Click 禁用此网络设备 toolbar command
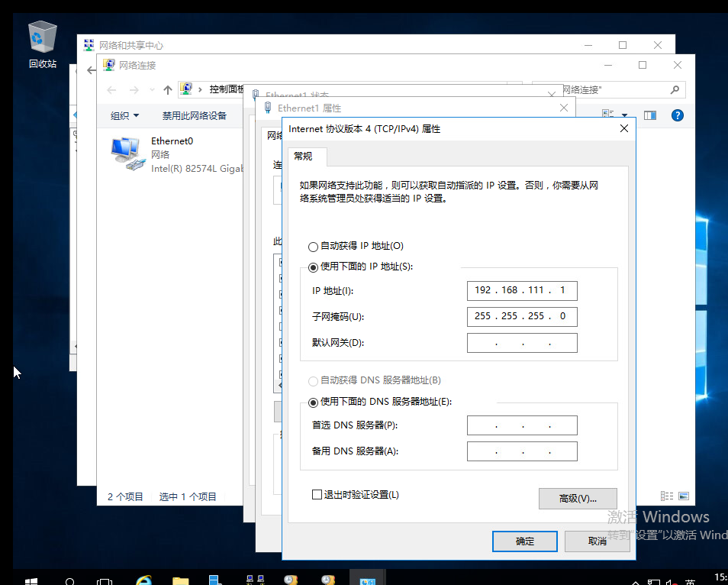The height and width of the screenshot is (585, 728). [x=194, y=115]
